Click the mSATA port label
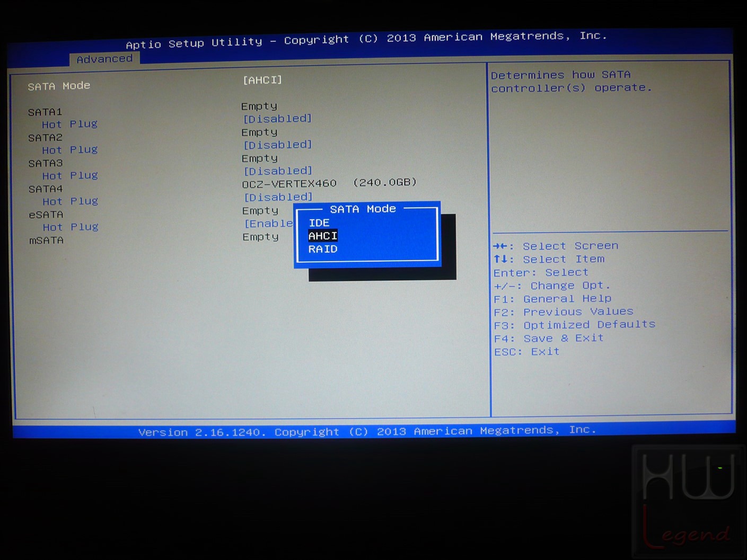747x560 pixels. tap(46, 240)
